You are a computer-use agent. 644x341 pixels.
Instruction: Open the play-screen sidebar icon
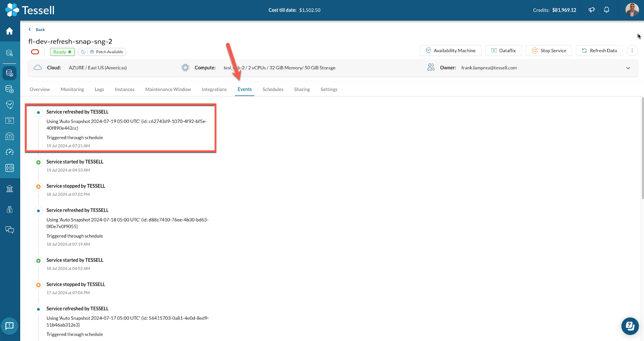[x=10, y=121]
